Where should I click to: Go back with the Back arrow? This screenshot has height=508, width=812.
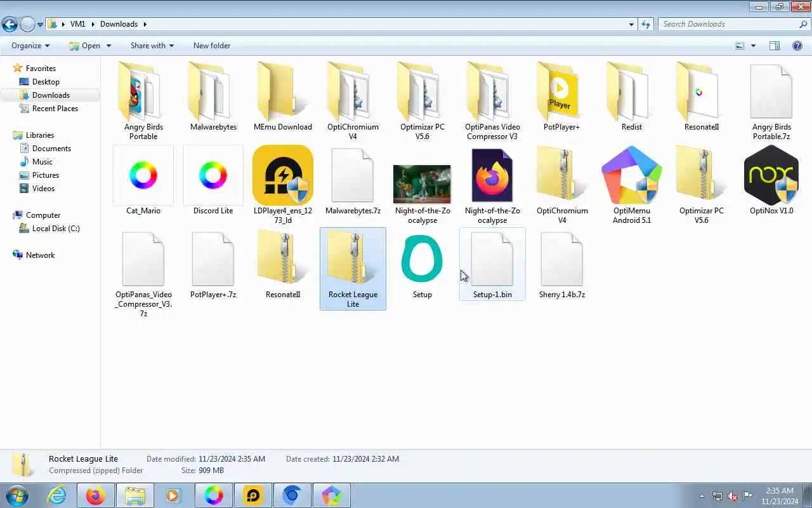[x=10, y=24]
